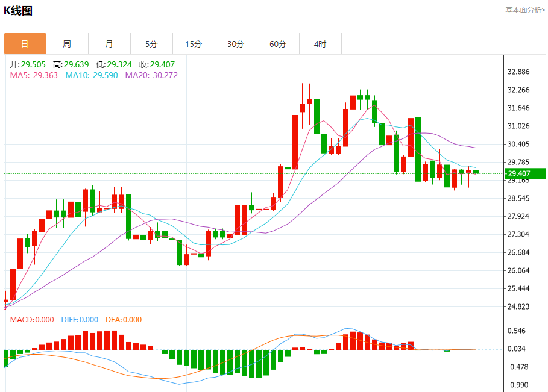Click the 24.823 price axis label
Image resolution: width=548 pixels, height=392 pixels.
click(x=518, y=307)
